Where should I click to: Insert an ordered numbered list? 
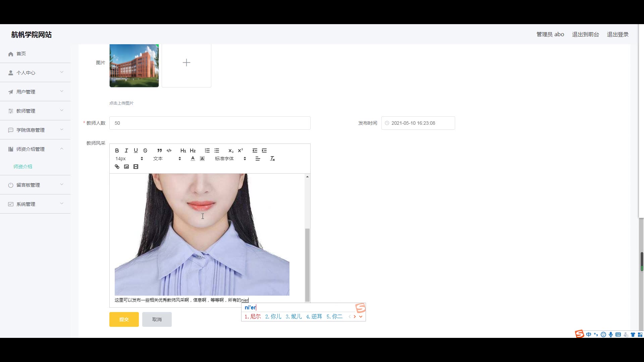(207, 150)
